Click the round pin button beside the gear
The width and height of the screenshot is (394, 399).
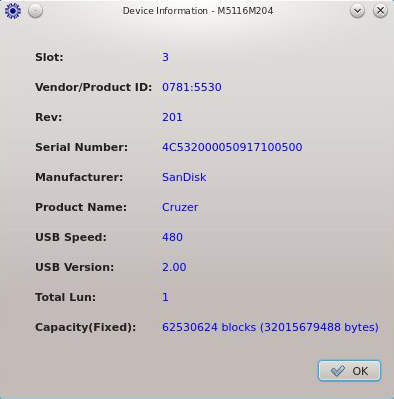35,11
